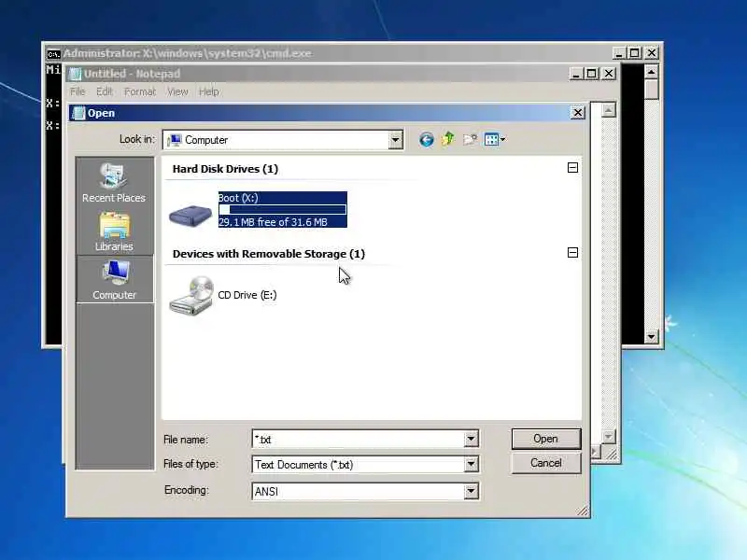Viewport: 747px width, 560px height.
Task: Click the cmd.exe window title icon
Action: [x=53, y=54]
